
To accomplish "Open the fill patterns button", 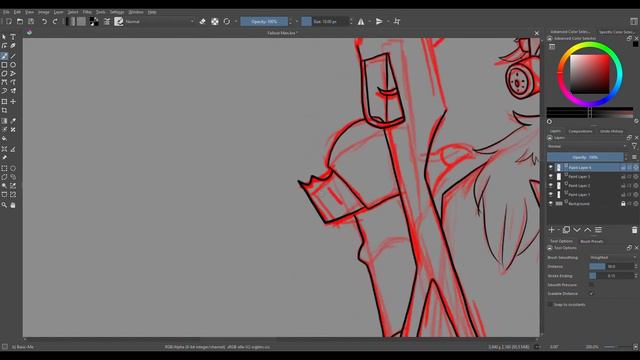I will (x=81, y=21).
